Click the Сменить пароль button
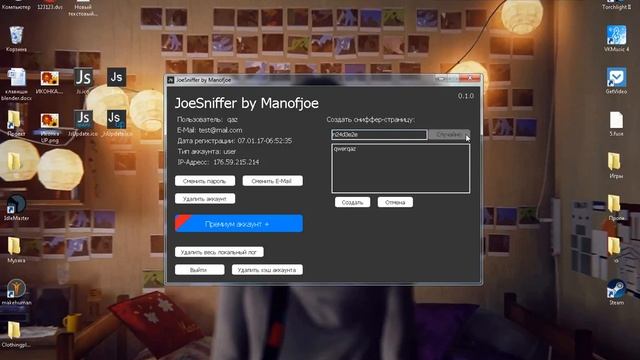This screenshot has width=640, height=360. tap(205, 181)
